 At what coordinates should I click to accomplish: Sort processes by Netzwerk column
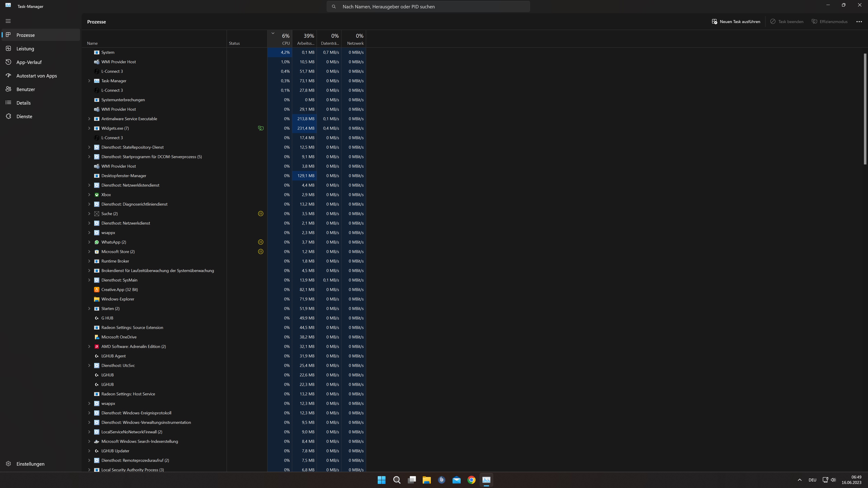(x=354, y=39)
